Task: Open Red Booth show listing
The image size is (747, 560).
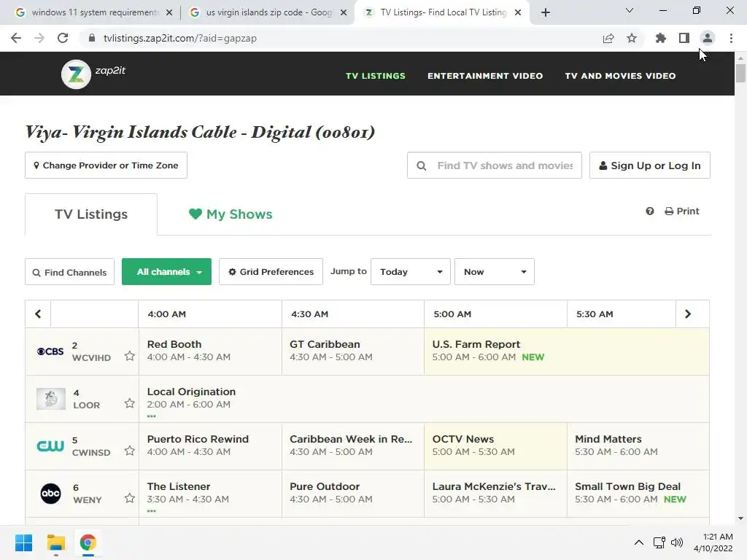Action: tap(210, 351)
